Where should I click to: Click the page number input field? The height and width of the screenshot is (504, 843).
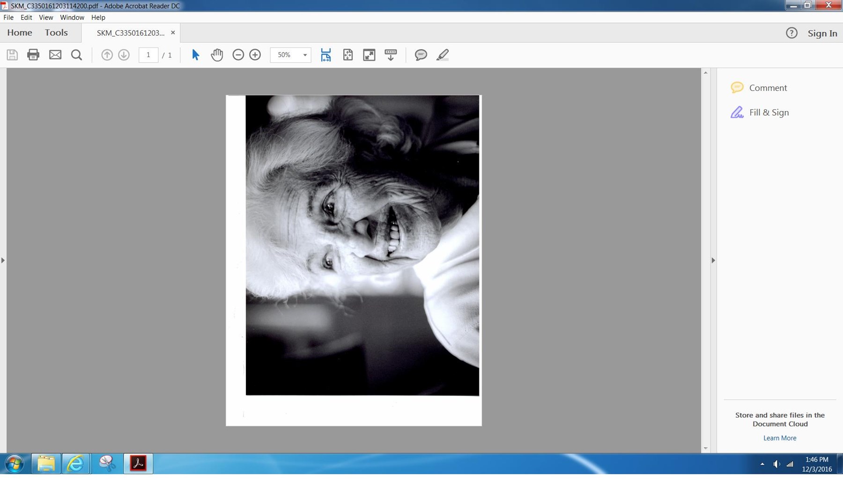pyautogui.click(x=148, y=55)
